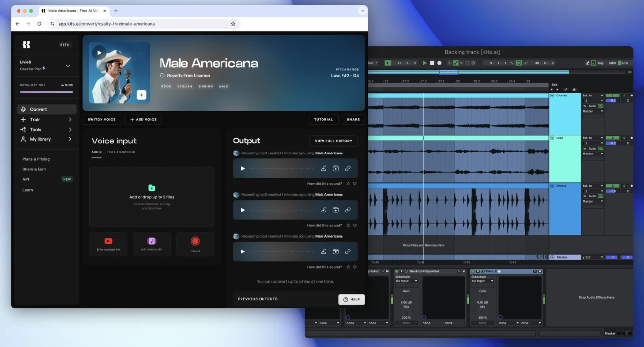Viewport: 644px width, 347px height.
Task: Expand the Train section in the sidebar
Action: point(34,119)
